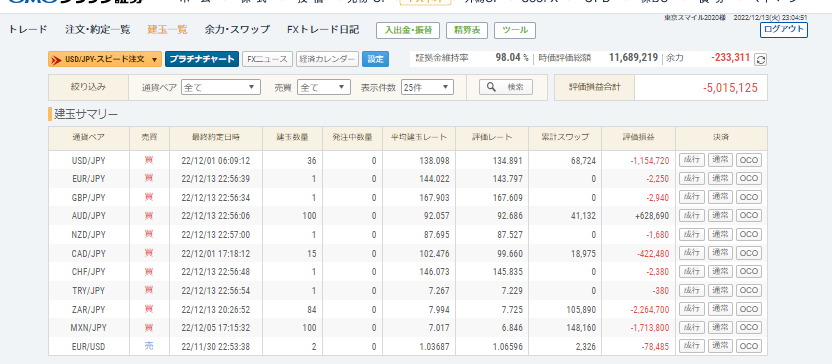Click 通常 for GBP/JPY row
The height and width of the screenshot is (364, 832).
[x=720, y=197]
